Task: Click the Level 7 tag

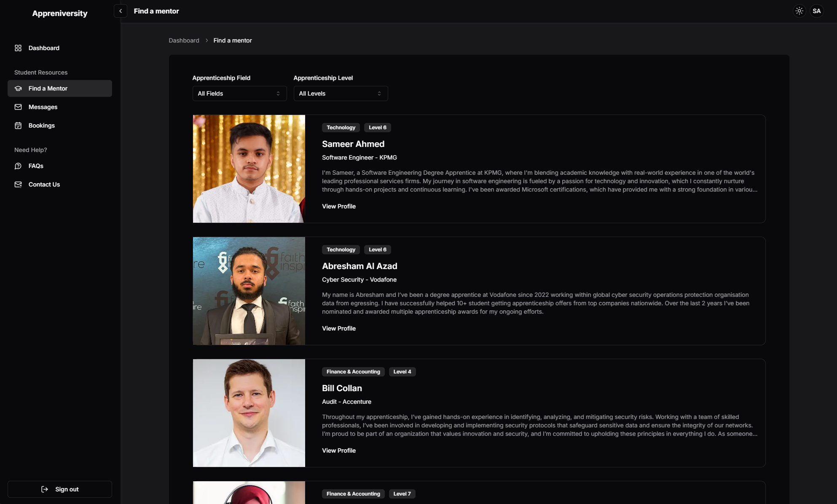Action: 402,494
